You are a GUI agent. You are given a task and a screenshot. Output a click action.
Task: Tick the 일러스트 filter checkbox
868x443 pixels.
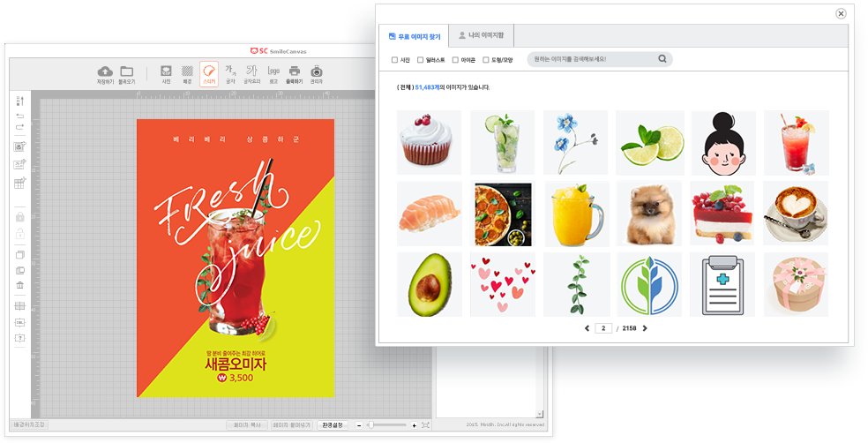click(420, 60)
